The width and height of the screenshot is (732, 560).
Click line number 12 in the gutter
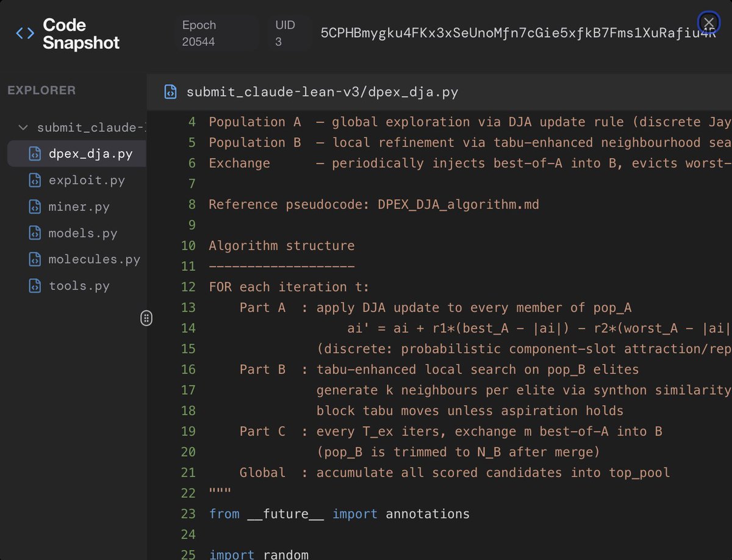188,287
